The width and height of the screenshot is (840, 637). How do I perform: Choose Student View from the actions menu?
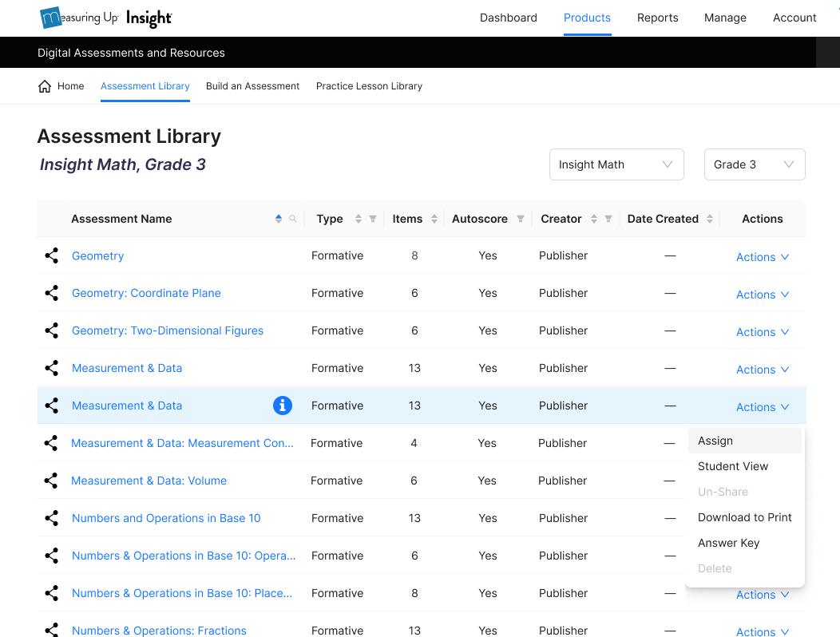coord(745,466)
